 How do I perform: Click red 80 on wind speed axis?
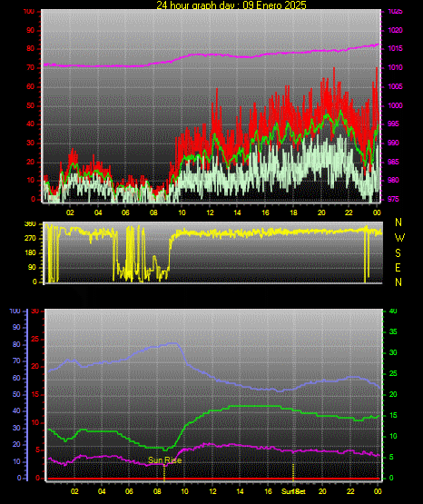[30, 49]
